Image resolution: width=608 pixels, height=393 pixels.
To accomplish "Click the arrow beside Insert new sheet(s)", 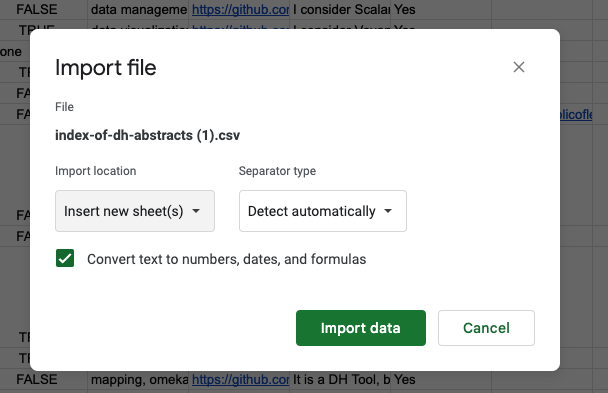I will tap(196, 211).
